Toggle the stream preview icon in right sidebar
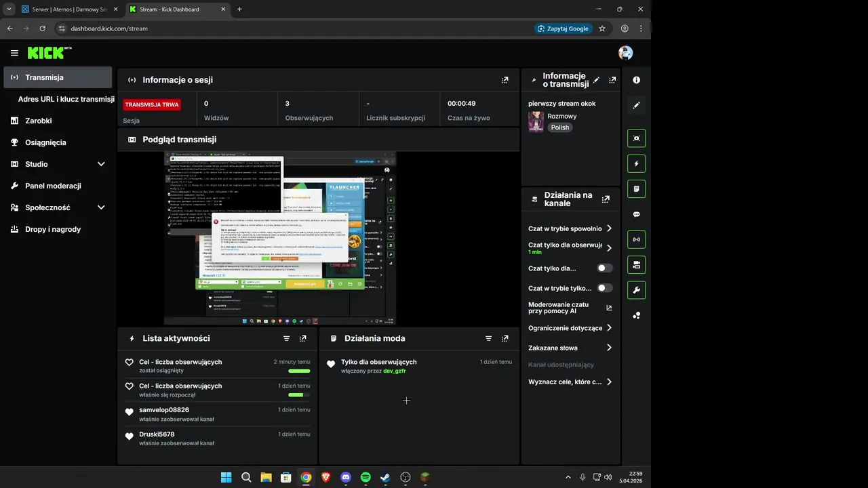The image size is (868, 488). click(x=636, y=138)
